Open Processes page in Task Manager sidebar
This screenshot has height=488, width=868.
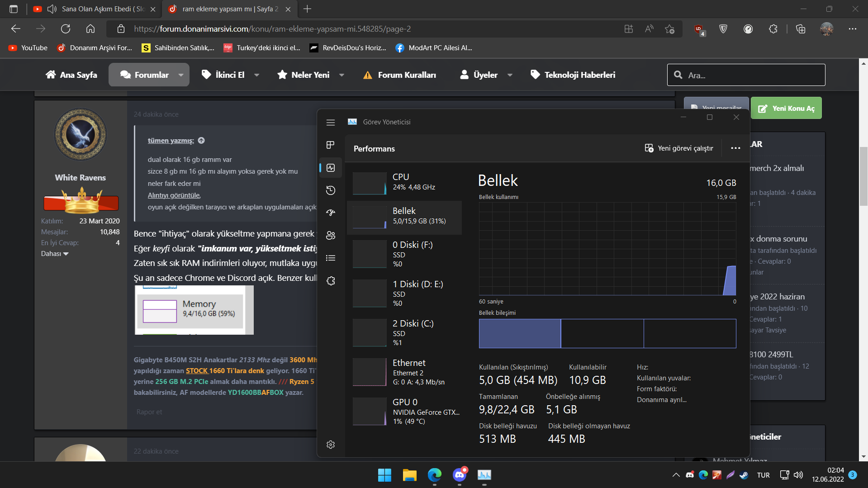point(331,145)
